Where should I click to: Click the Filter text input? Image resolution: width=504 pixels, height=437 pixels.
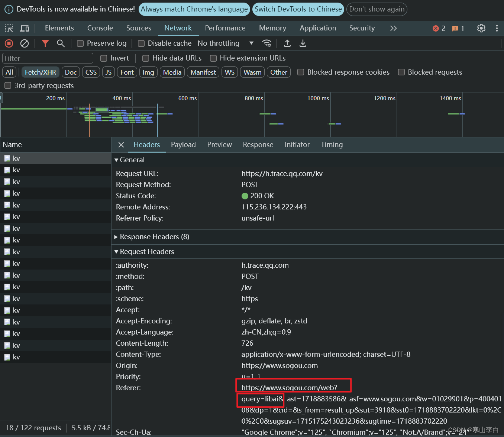(x=48, y=58)
